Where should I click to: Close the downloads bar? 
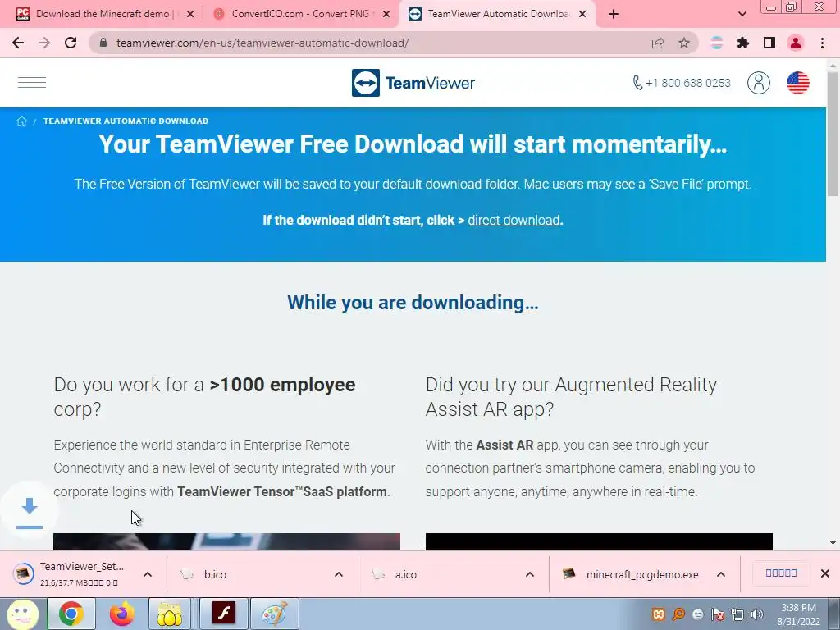pos(825,573)
